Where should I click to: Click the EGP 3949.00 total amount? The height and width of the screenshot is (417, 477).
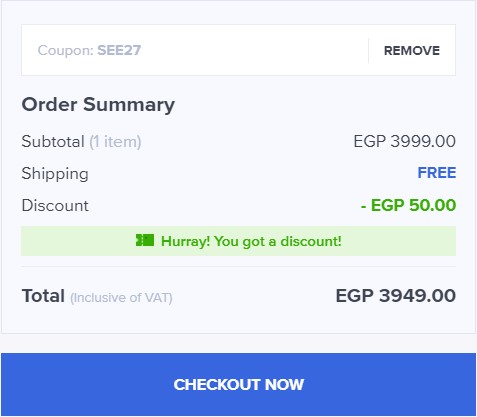coord(396,296)
